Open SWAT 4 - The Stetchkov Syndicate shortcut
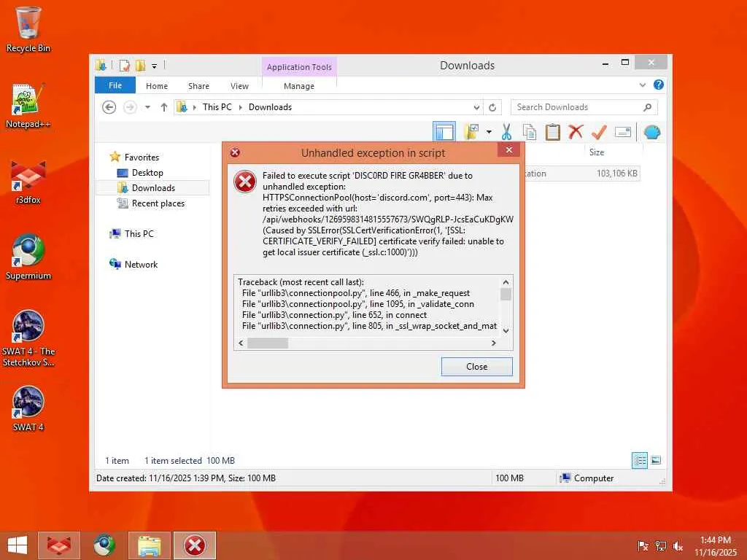 pos(28,338)
